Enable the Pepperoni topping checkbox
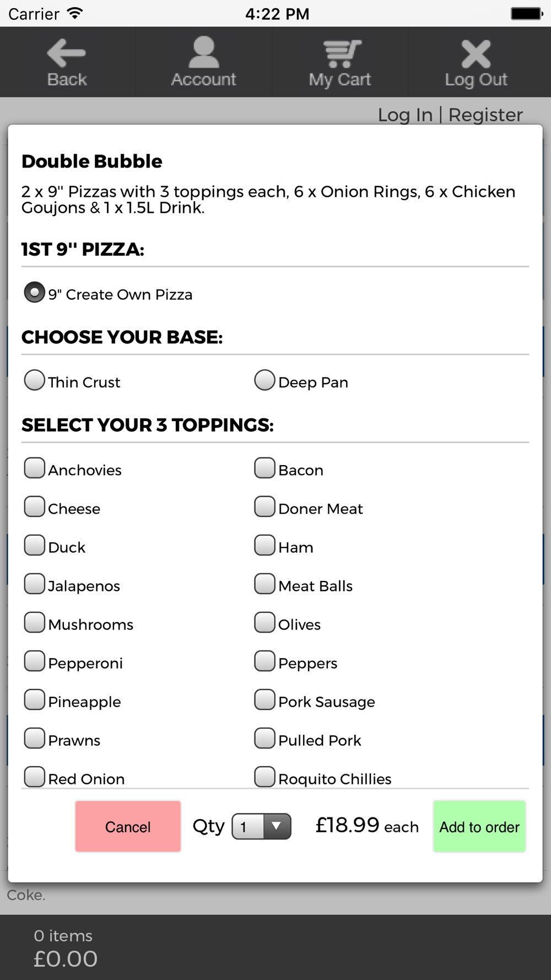 pos(35,661)
